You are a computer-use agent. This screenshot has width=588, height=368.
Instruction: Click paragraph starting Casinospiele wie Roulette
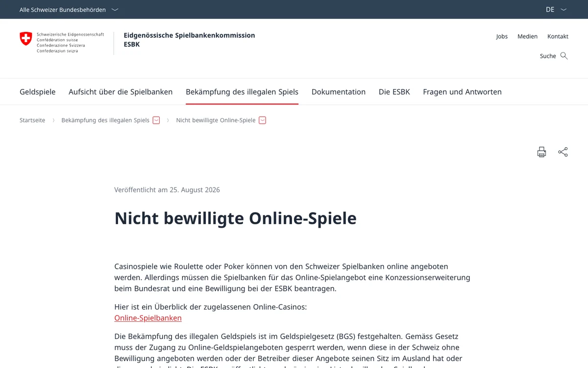[292, 277]
